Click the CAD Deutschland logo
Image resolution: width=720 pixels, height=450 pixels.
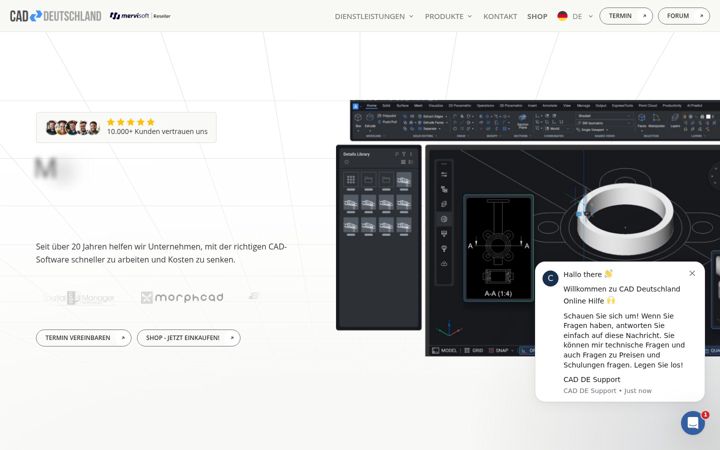pyautogui.click(x=56, y=16)
